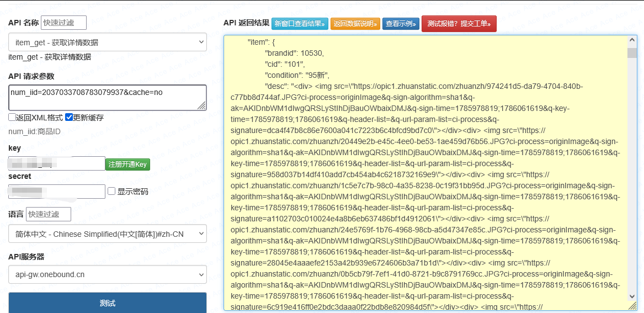The height and width of the screenshot is (313, 644).
Task: Click the "cid": "101" line
Action: pos(285,64)
